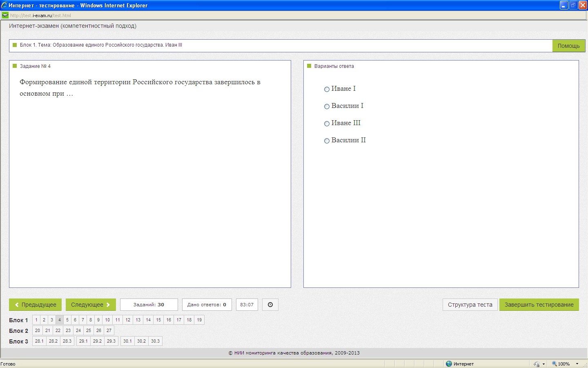Jump to task 10 in Блок 1
Screen dimensions: 588x368
pyautogui.click(x=107, y=320)
